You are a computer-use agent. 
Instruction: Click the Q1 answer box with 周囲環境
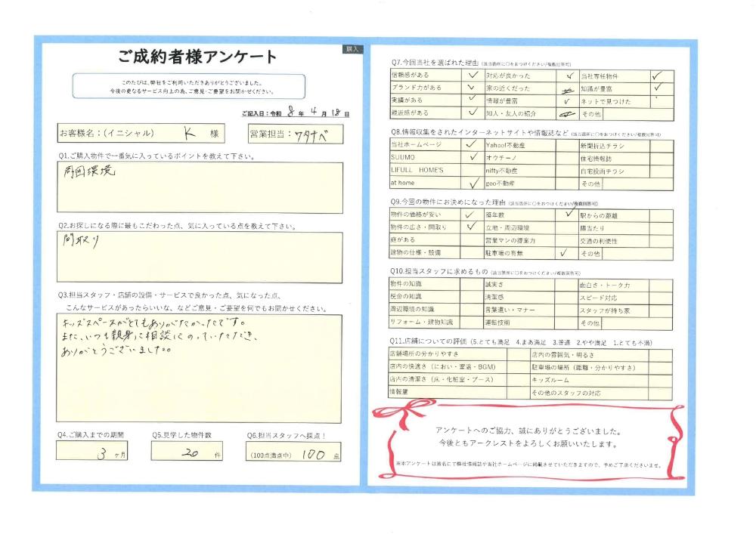tap(200, 187)
